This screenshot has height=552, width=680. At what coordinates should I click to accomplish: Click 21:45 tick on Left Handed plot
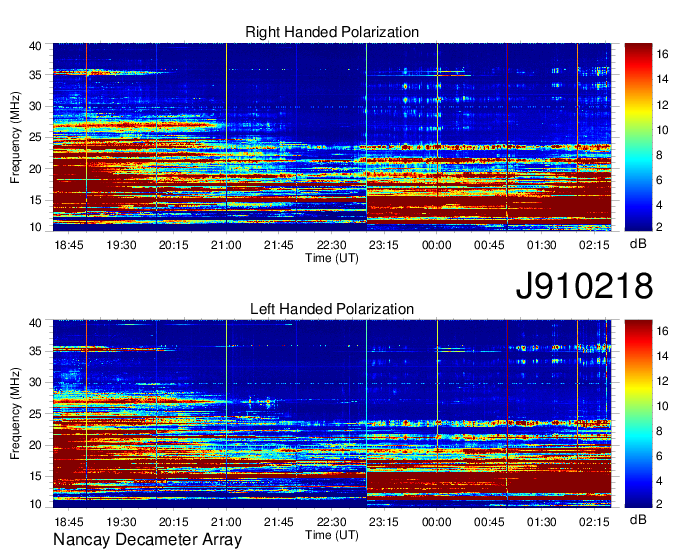(278, 522)
